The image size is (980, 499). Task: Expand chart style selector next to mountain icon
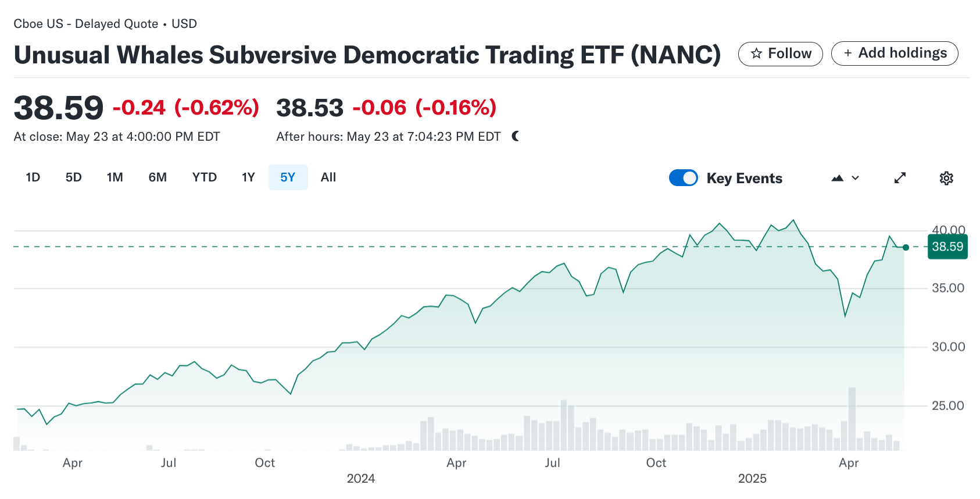coord(854,178)
